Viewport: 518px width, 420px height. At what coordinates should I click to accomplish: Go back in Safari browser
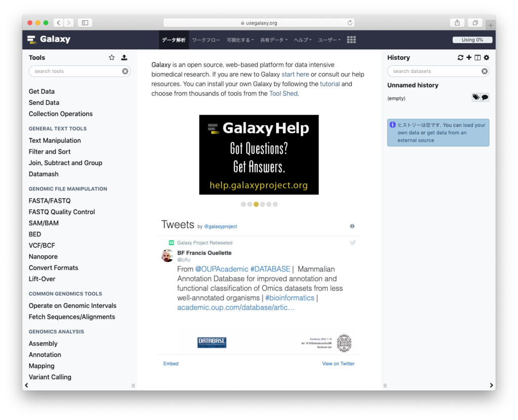[58, 22]
